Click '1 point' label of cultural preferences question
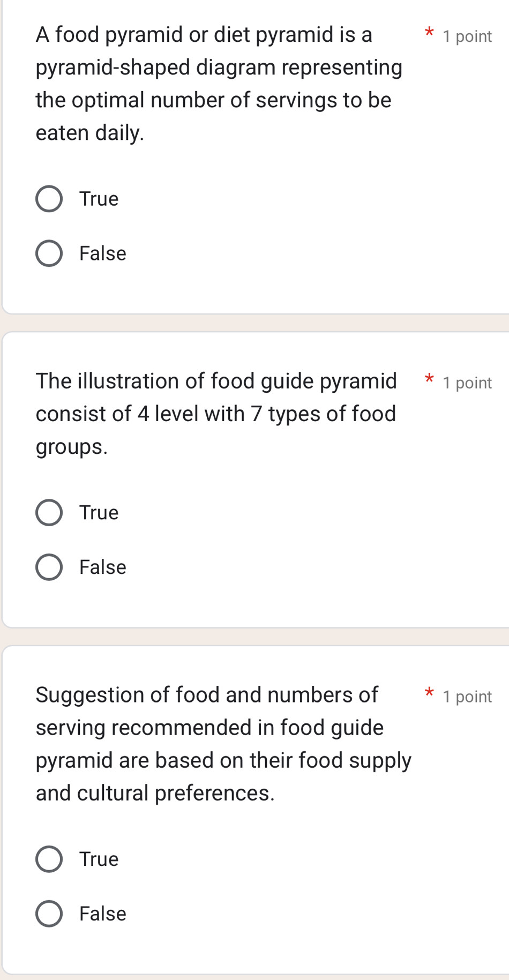Image resolution: width=509 pixels, height=980 pixels. (x=467, y=697)
